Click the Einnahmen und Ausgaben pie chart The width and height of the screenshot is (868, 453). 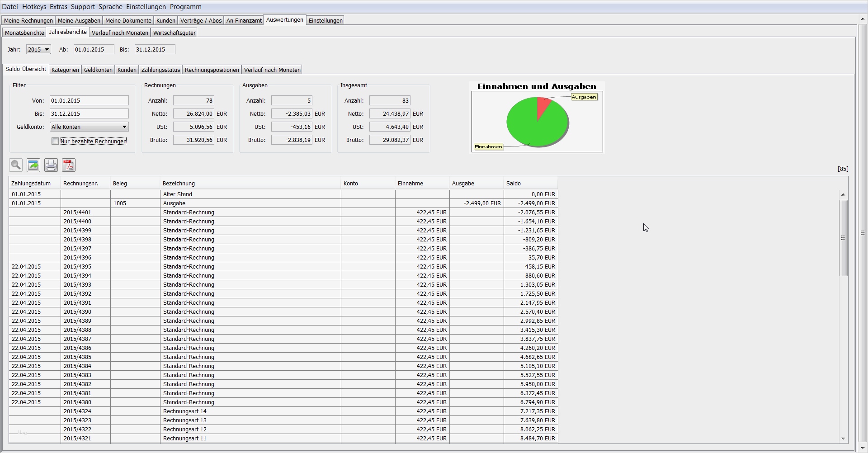pyautogui.click(x=537, y=121)
